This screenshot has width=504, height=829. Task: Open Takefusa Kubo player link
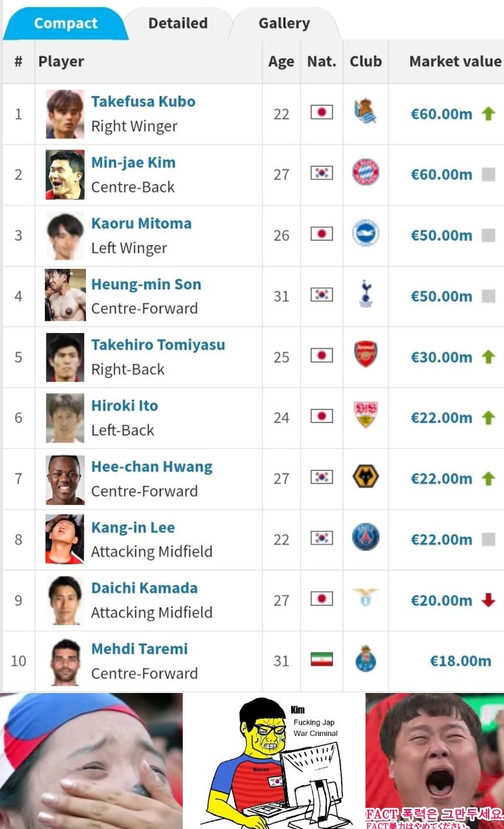tap(143, 101)
